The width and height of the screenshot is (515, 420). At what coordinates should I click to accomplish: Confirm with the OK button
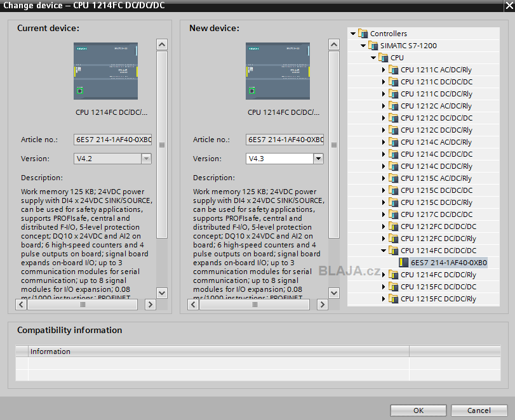coord(418,410)
